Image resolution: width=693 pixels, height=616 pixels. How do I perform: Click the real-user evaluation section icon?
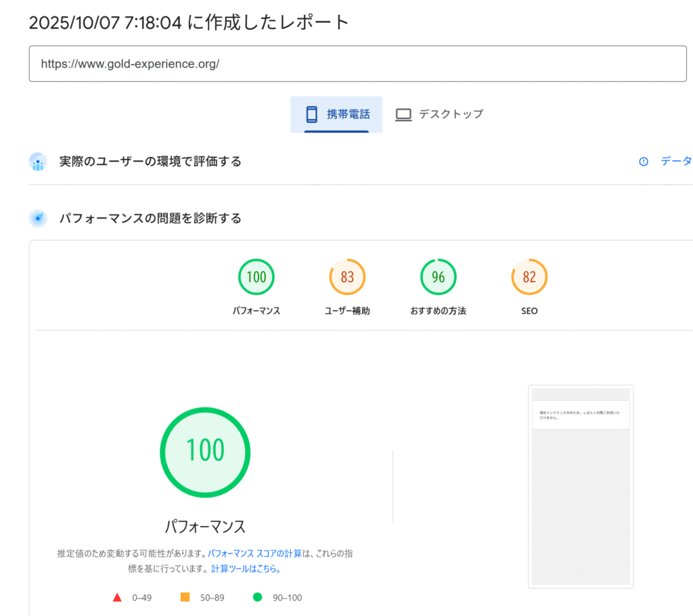pos(38,162)
